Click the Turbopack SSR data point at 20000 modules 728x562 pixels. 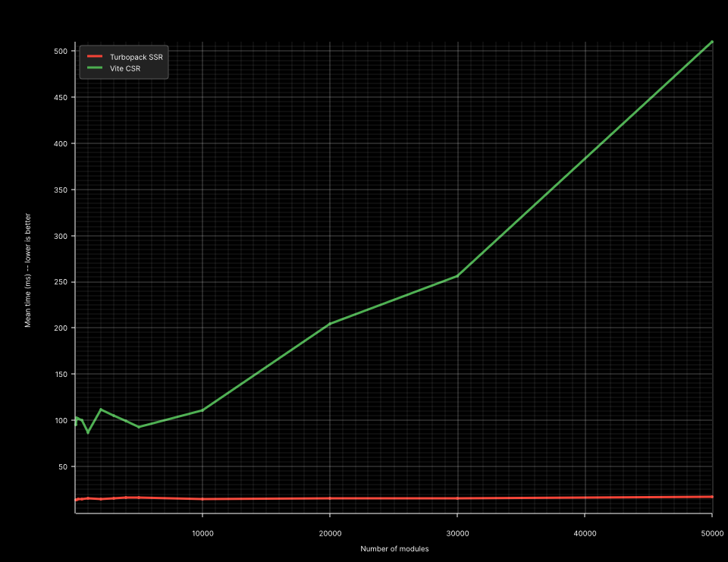pyautogui.click(x=330, y=498)
